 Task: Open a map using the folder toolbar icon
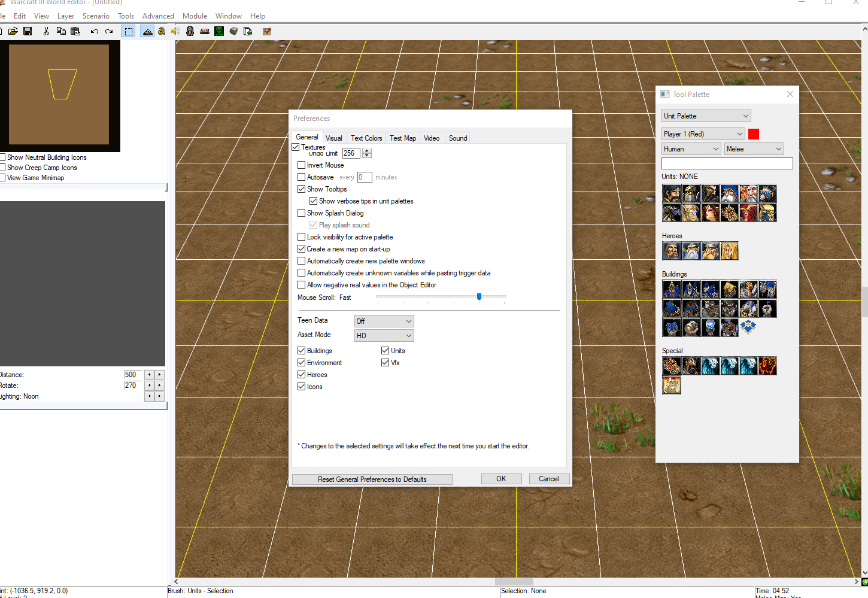[13, 31]
